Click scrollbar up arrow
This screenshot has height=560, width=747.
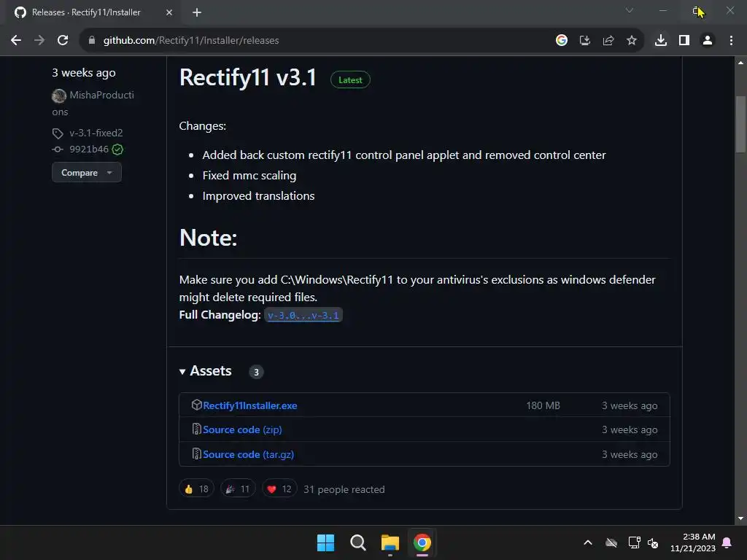740,63
